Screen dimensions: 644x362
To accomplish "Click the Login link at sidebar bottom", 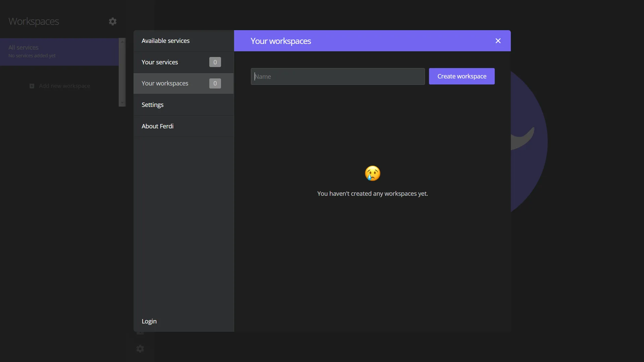I will click(x=149, y=321).
